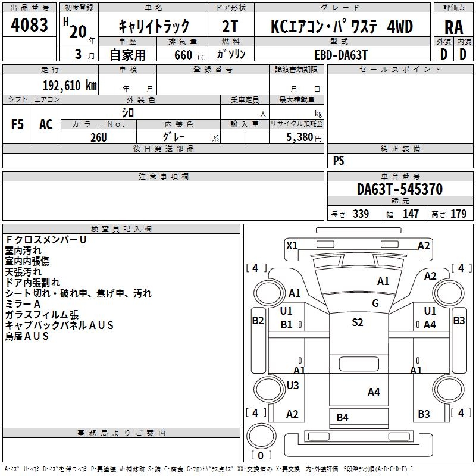Click the B4 mark on the rear gate
This screenshot has width=476, height=476.
click(342, 418)
